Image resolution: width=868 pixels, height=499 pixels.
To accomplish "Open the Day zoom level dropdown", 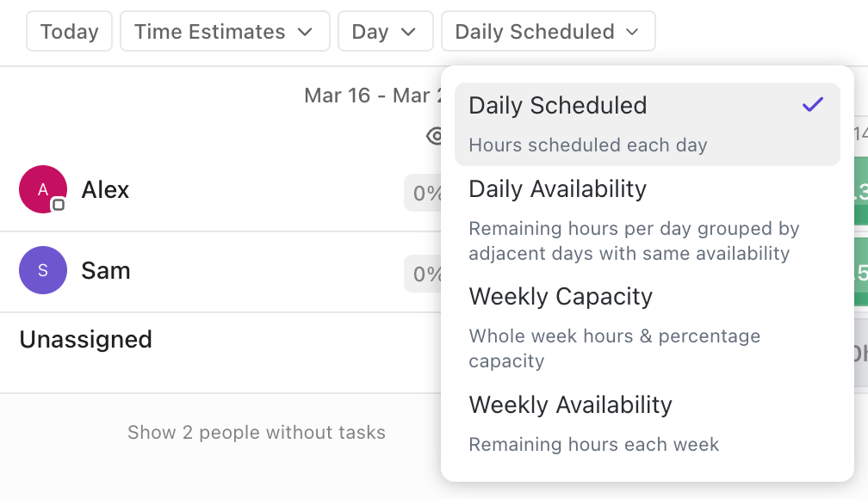I will tap(385, 31).
